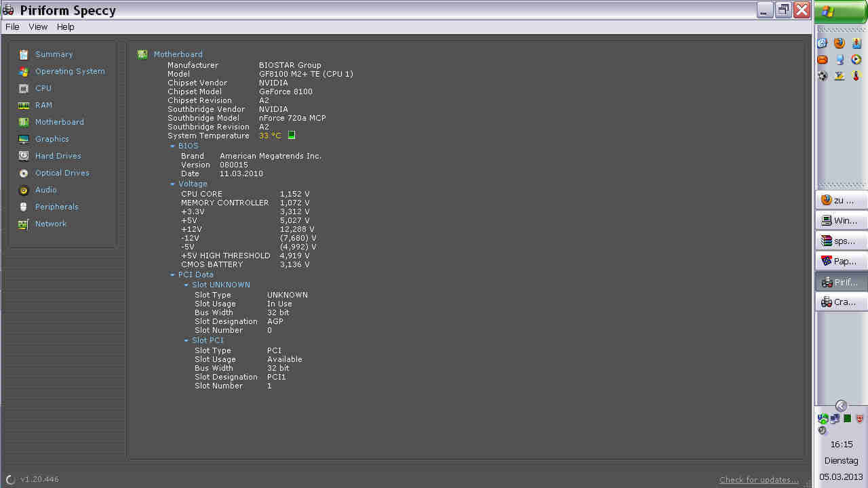Click the CPU CORE voltage 1,152 V
Viewport: 868px width, 488px height.
coord(295,194)
